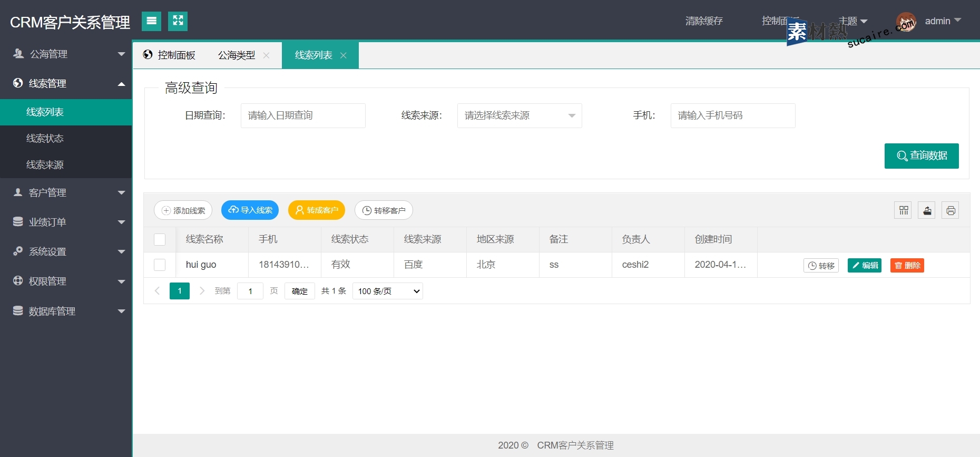Open the admin user dropdown
Screen dimensions: 980x457
[943, 21]
